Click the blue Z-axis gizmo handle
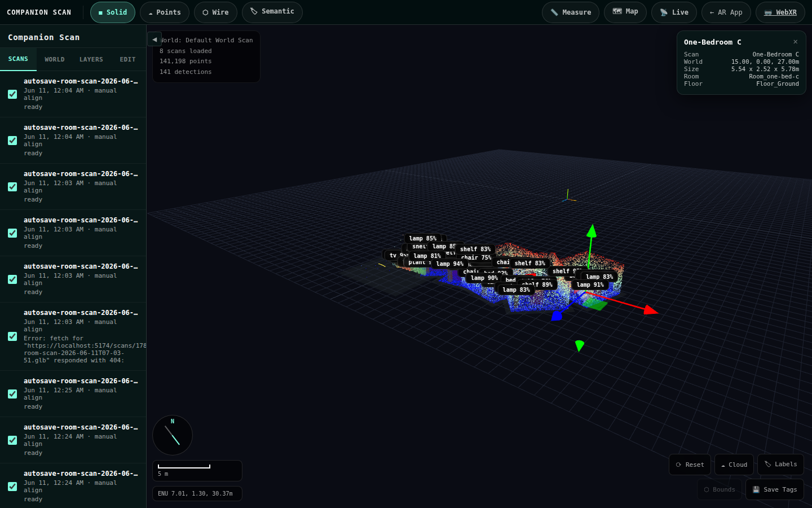Image resolution: width=812 pixels, height=508 pixels. 557,316
